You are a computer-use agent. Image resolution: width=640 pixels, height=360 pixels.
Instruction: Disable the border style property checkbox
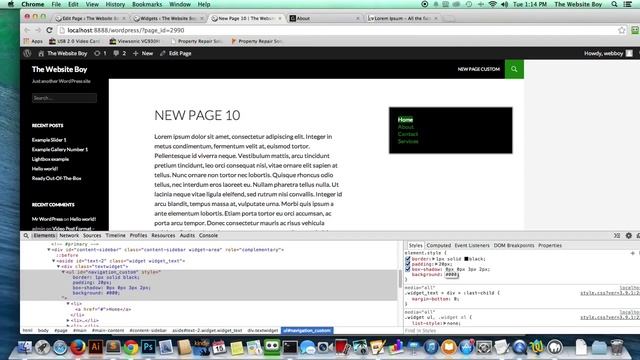click(408, 259)
